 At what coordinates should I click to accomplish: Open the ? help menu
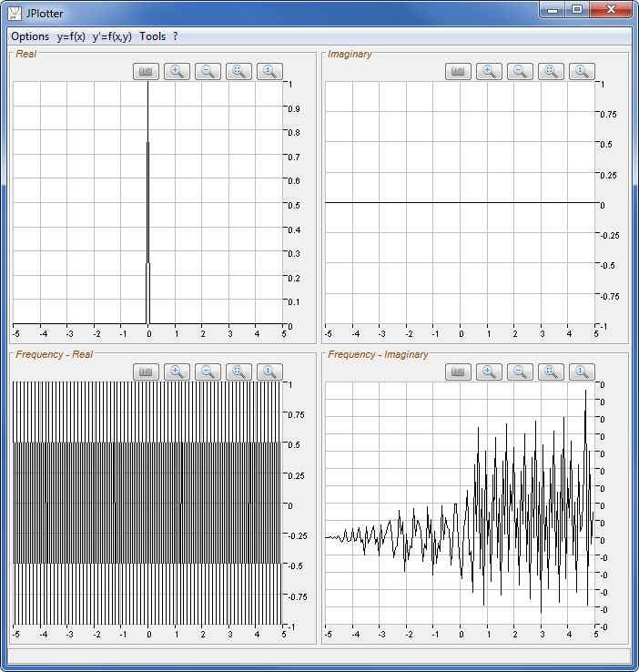coord(176,36)
